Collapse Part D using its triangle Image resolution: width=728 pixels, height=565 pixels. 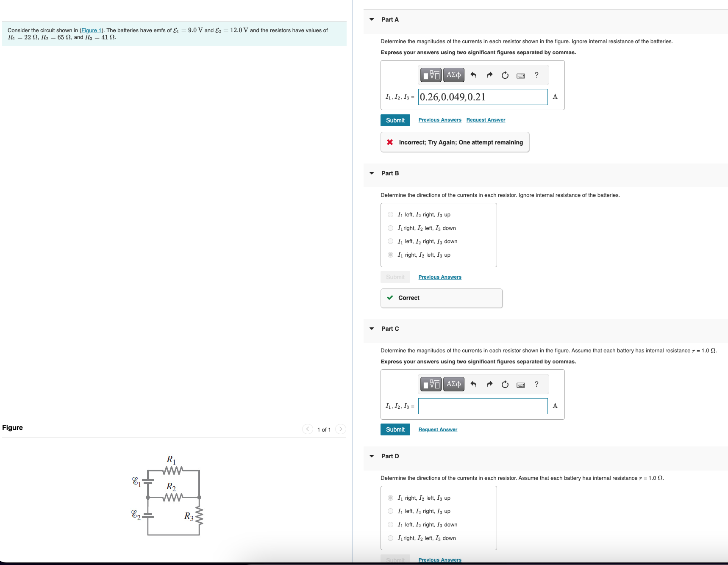pos(371,456)
